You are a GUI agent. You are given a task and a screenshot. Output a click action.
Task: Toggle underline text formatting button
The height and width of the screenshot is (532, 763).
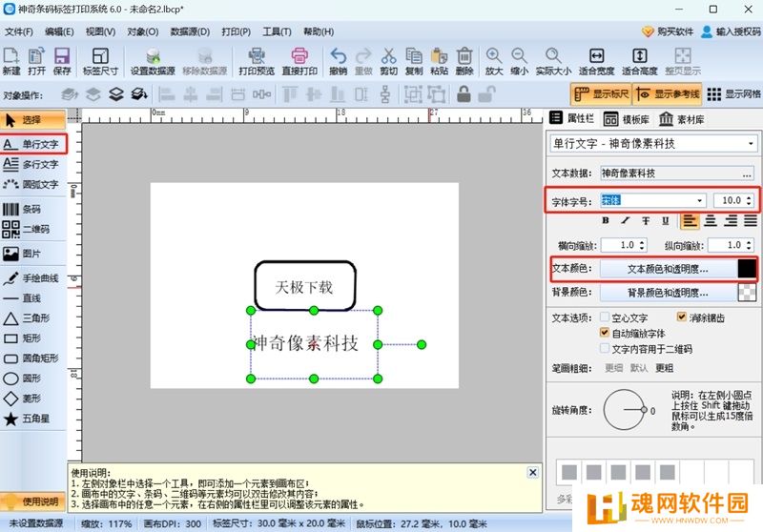pos(665,221)
